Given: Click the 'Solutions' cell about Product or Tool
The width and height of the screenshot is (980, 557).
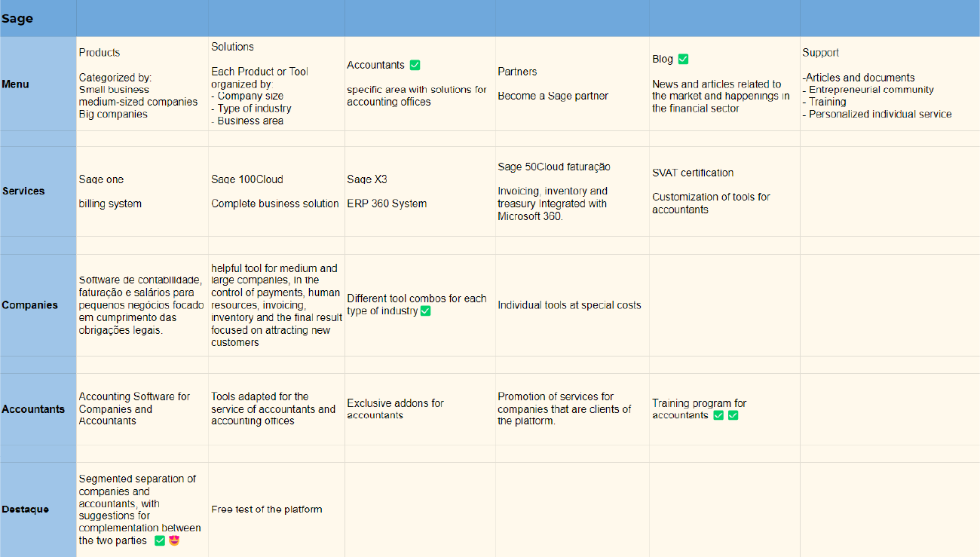Looking at the screenshot, I should tap(277, 84).
